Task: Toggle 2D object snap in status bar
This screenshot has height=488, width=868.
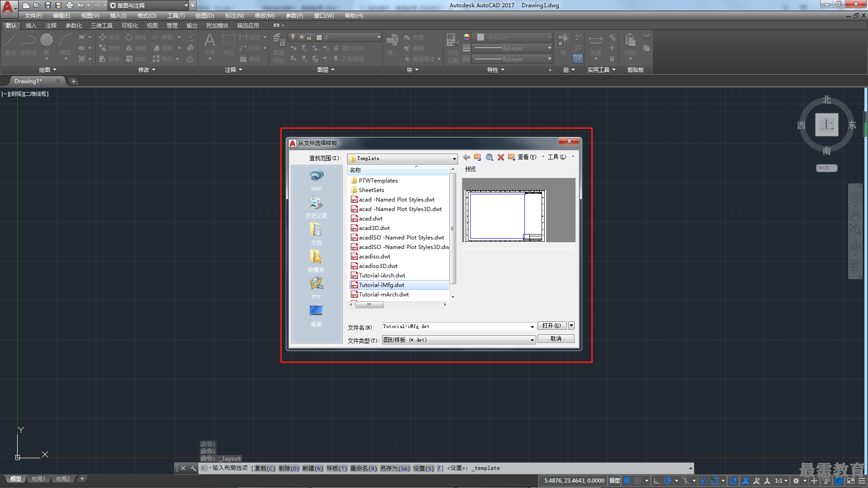Action: [714, 481]
